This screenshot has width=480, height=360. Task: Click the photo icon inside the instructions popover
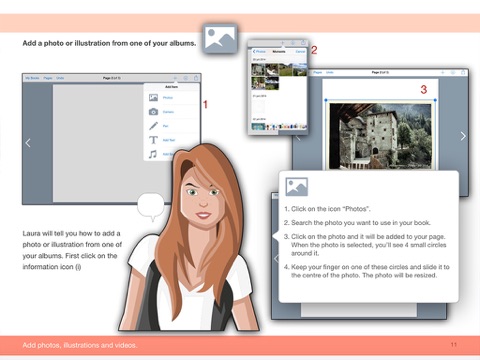click(x=296, y=187)
